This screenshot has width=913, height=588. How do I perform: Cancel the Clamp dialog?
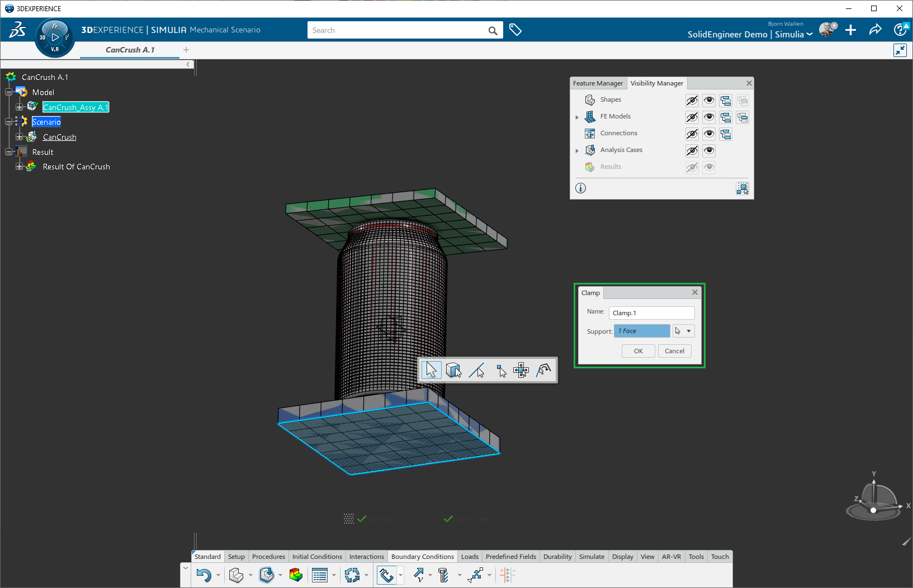674,351
